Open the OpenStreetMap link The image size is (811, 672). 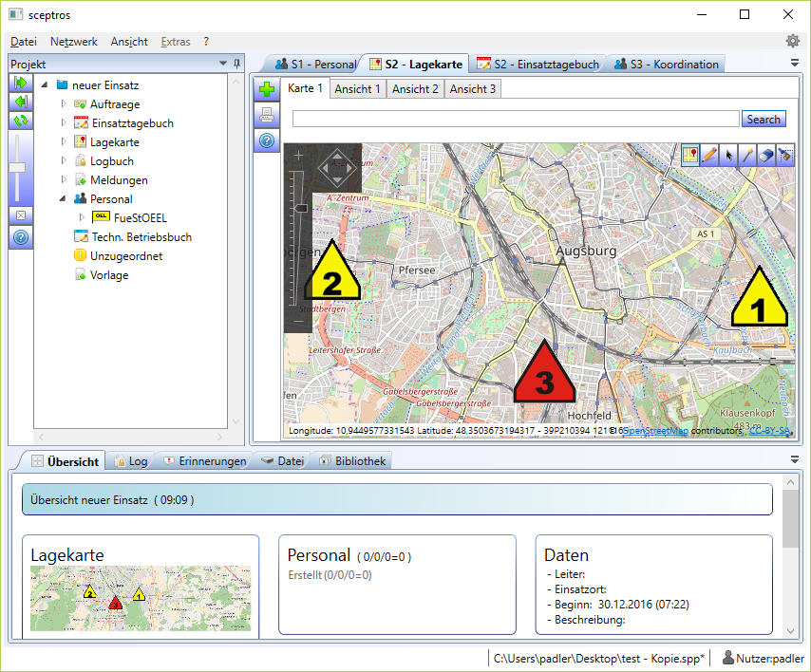pyautogui.click(x=656, y=431)
